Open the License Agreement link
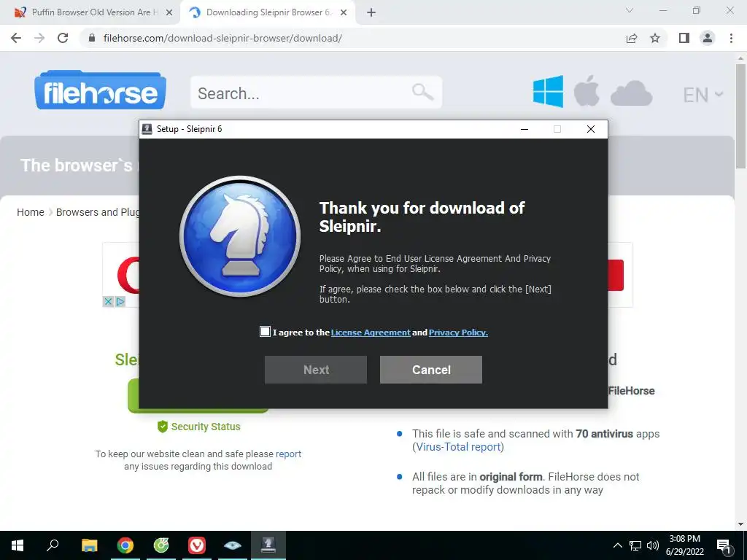The width and height of the screenshot is (747, 560). (x=371, y=332)
